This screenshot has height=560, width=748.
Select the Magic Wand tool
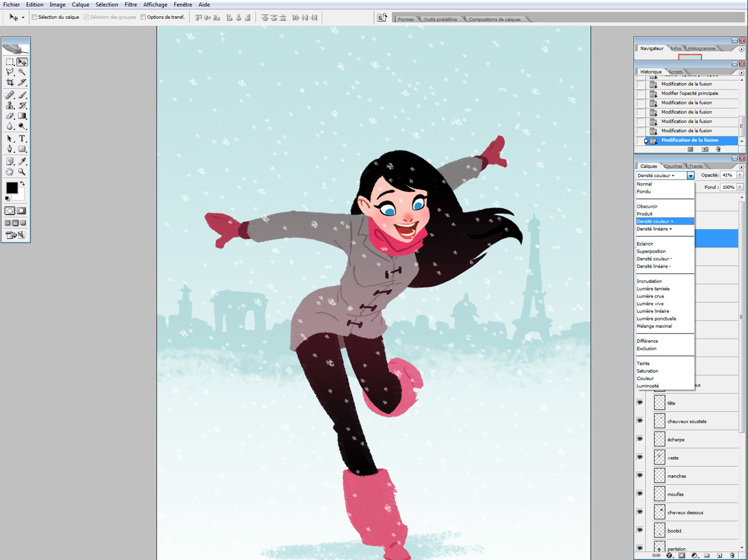point(22,72)
